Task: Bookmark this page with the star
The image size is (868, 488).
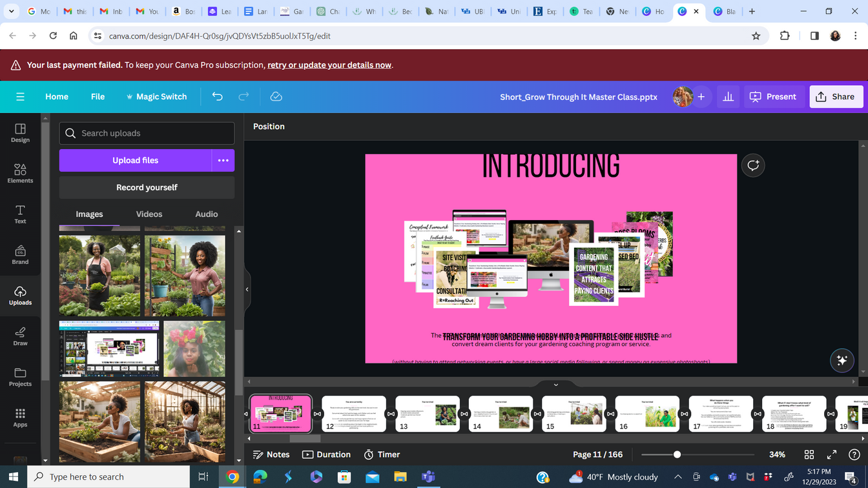Action: (x=756, y=36)
